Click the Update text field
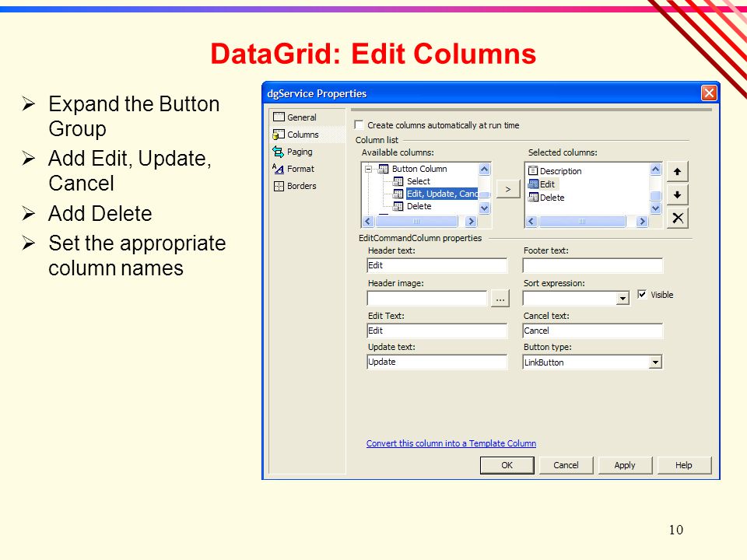Viewport: 747px width, 560px height. click(x=437, y=362)
